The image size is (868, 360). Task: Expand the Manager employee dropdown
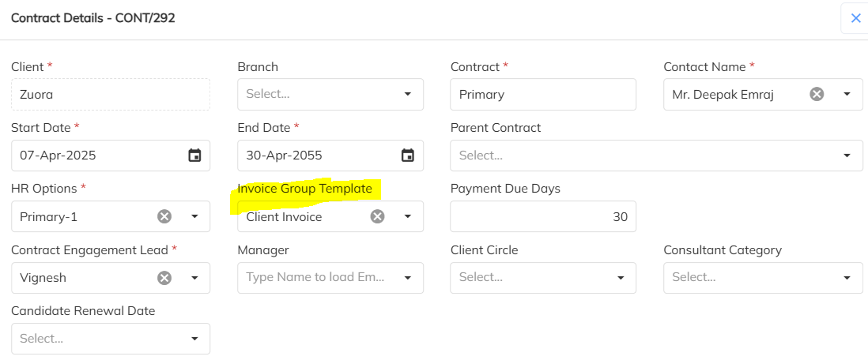pyautogui.click(x=408, y=277)
